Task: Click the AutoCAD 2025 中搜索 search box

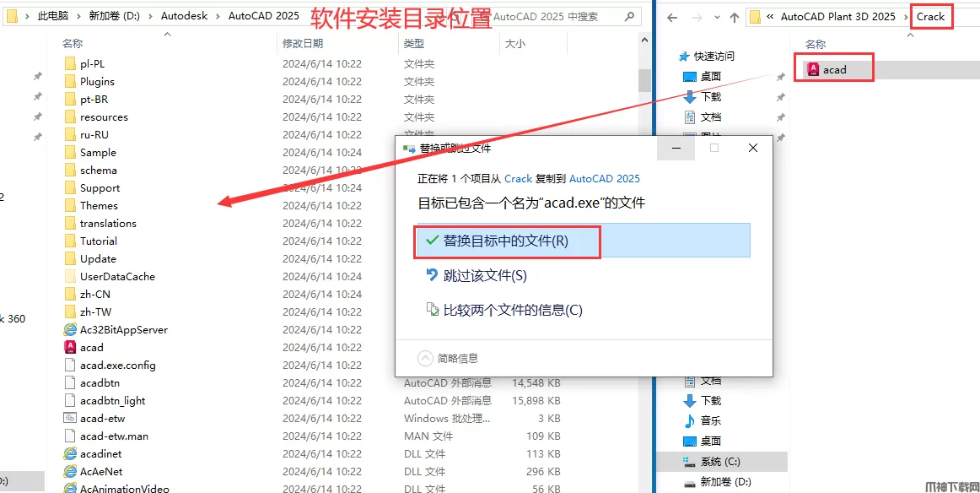Action: 557,16
